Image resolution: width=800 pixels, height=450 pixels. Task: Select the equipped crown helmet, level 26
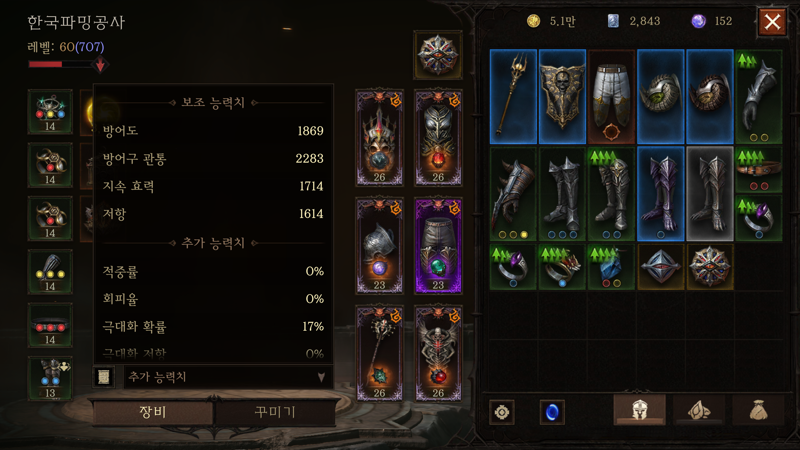point(379,138)
